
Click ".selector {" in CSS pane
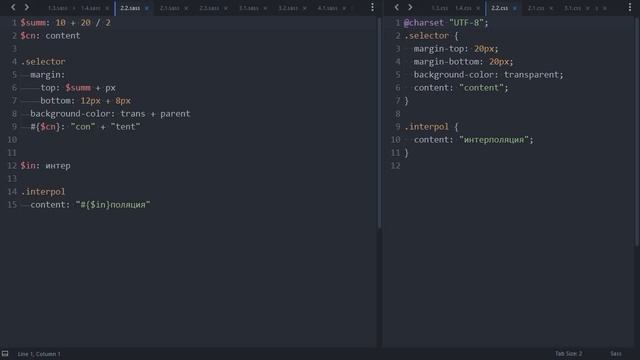[431, 36]
